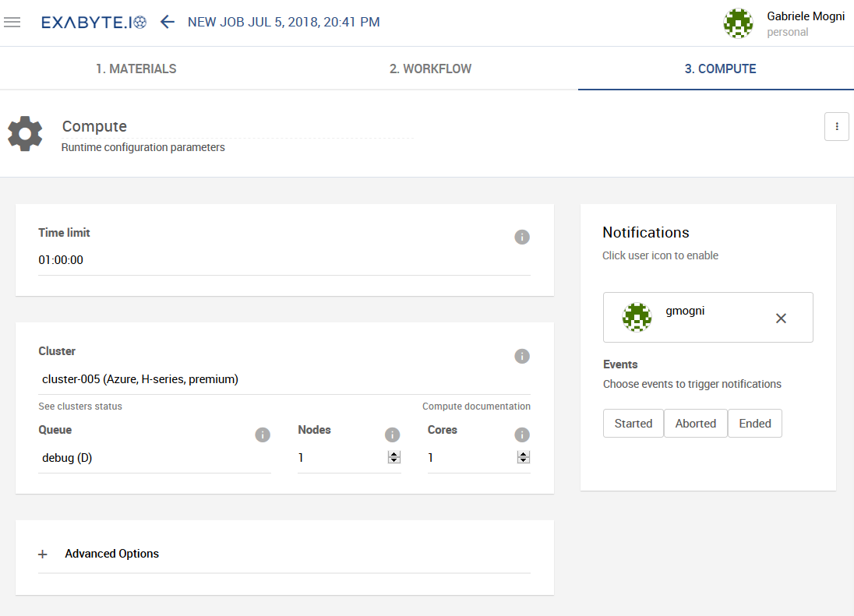Screen dimensions: 854x616
Task: Open the hamburger navigation menu
Action: [x=12, y=23]
